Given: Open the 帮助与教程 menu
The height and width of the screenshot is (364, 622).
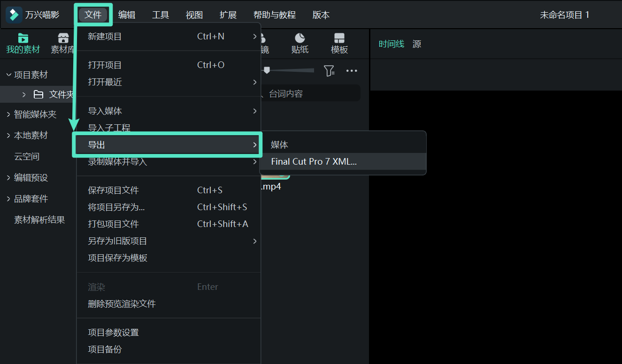Looking at the screenshot, I should click(x=275, y=15).
